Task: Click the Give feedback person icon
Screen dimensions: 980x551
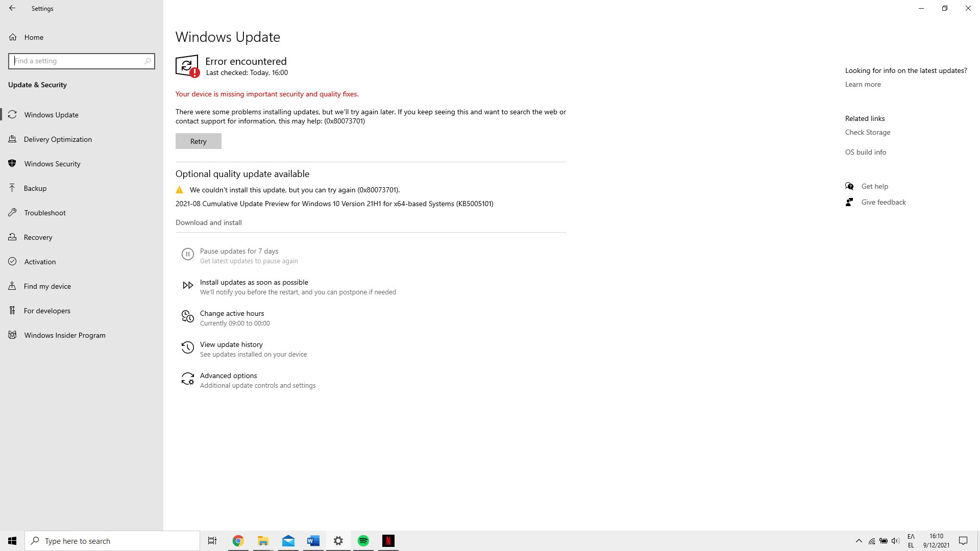Action: tap(849, 202)
